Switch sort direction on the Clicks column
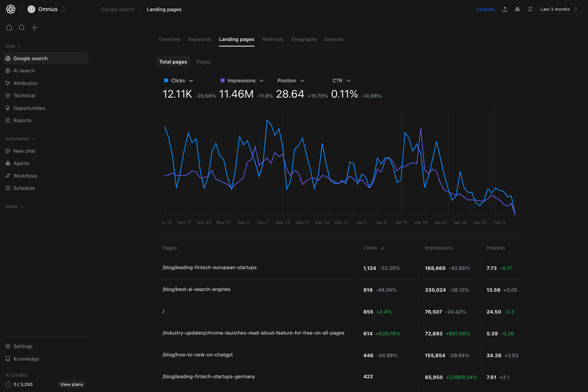This screenshot has width=588, height=392. 373,248
